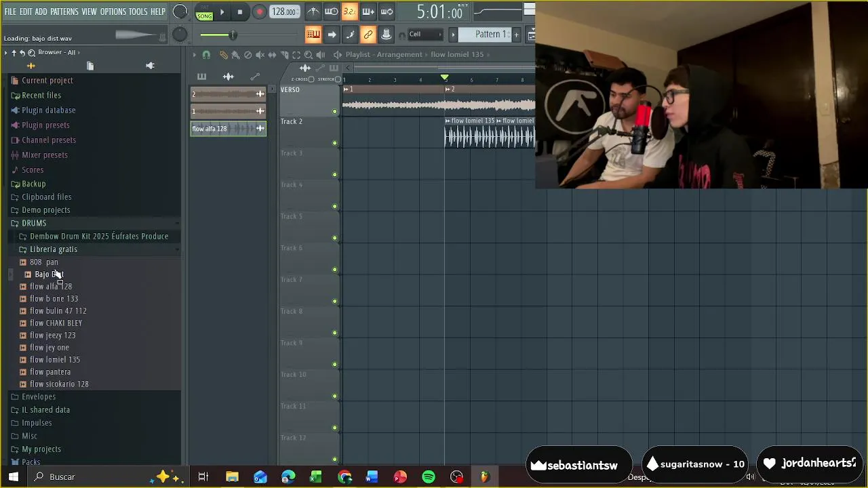The height and width of the screenshot is (488, 868).
Task: Disable the 3.2.1 countdown before recording
Action: [x=349, y=12]
